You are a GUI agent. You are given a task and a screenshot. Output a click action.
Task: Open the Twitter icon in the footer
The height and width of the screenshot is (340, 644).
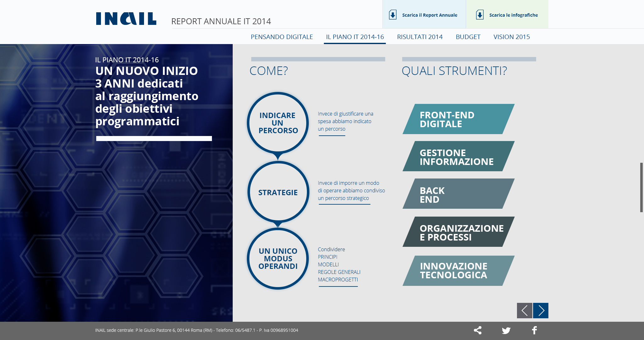click(x=506, y=331)
